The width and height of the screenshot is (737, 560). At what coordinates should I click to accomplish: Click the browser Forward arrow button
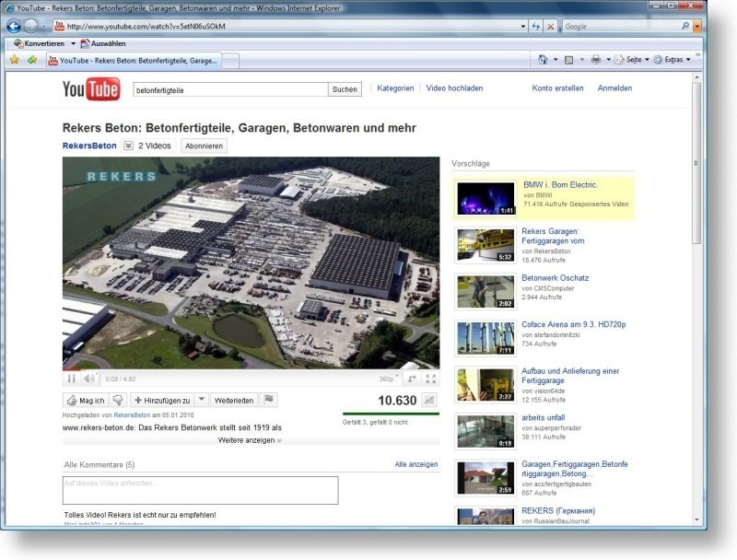pos(31,27)
